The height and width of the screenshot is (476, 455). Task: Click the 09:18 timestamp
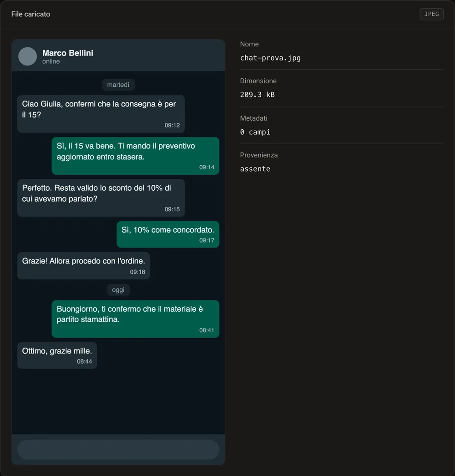[137, 272]
